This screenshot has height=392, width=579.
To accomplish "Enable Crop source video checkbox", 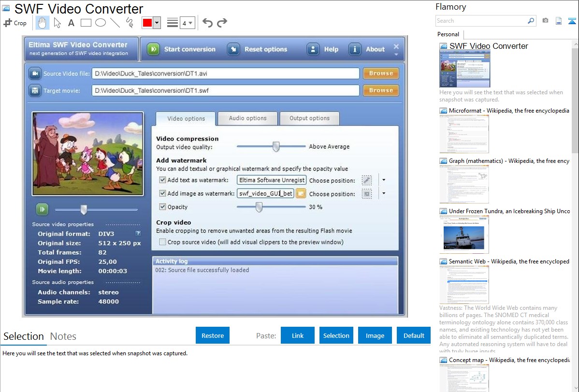I will pos(162,242).
